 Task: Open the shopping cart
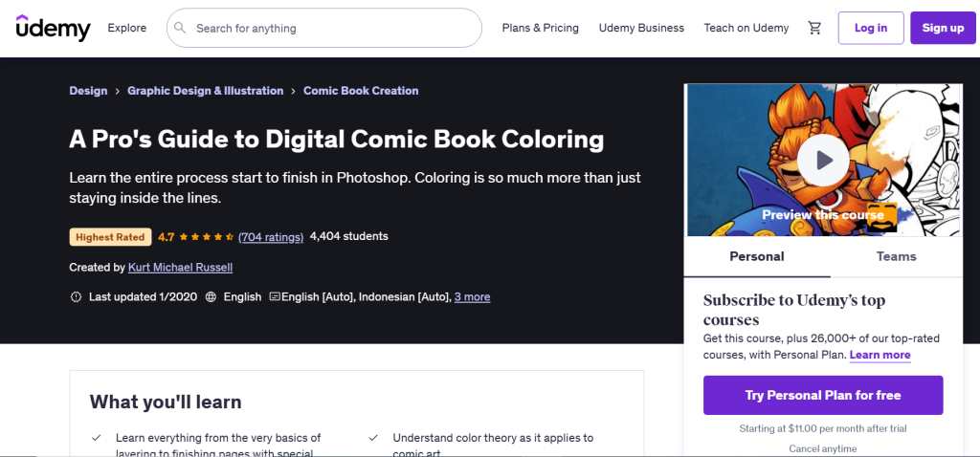(x=814, y=28)
